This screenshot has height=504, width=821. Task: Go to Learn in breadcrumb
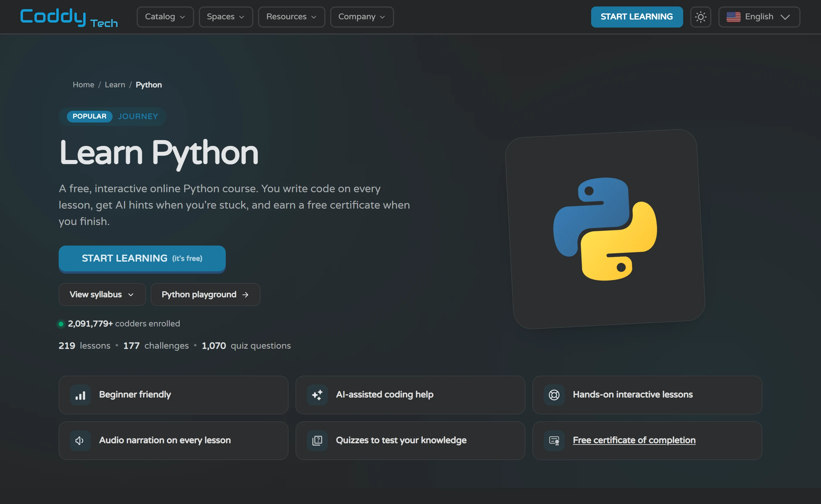coord(115,85)
